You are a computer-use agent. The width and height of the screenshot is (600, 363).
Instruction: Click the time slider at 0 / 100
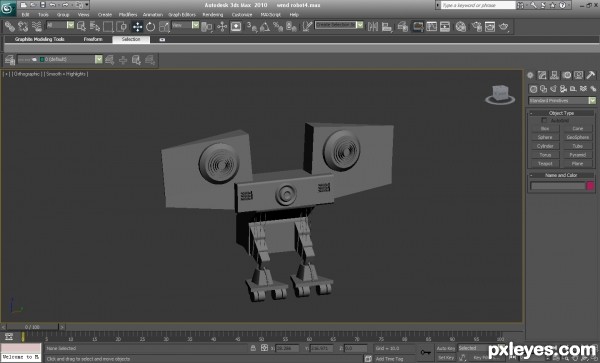coord(32,327)
